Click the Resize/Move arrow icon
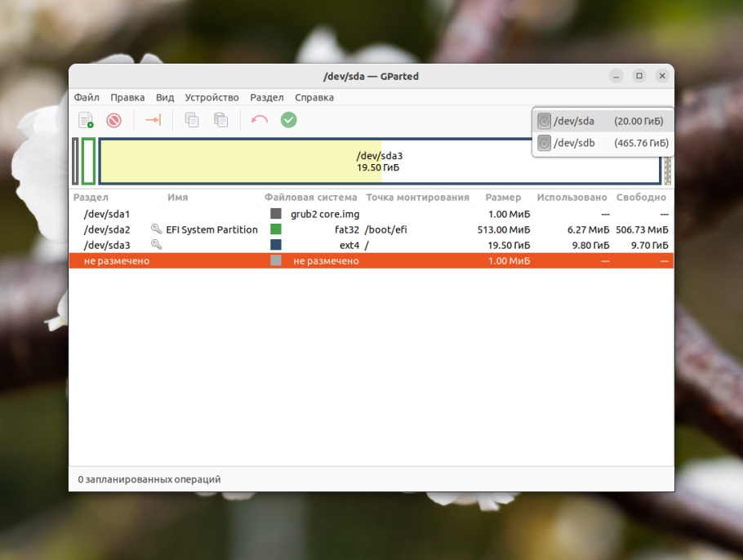Screen dimensions: 743x560 153,120
